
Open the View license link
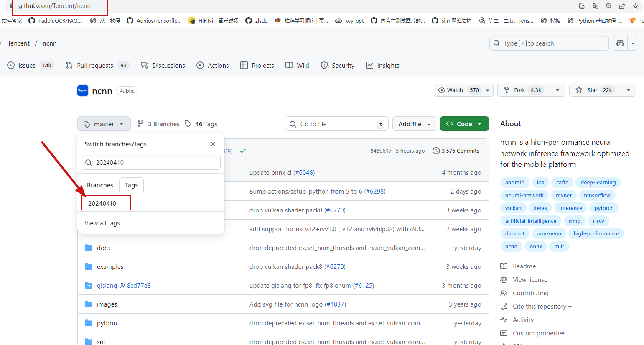coord(524,280)
